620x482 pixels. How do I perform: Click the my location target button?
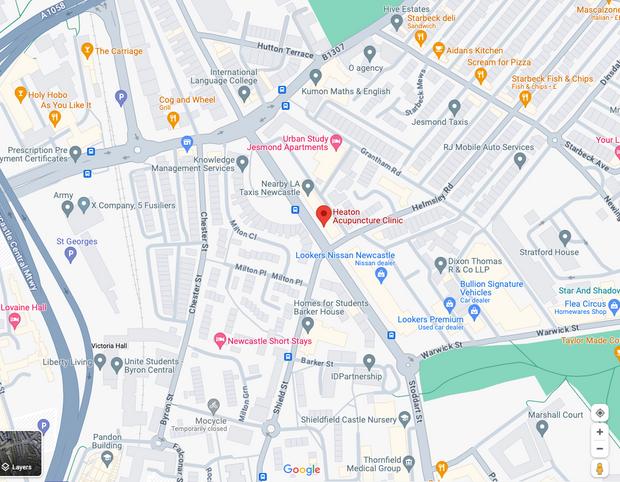pyautogui.click(x=599, y=413)
